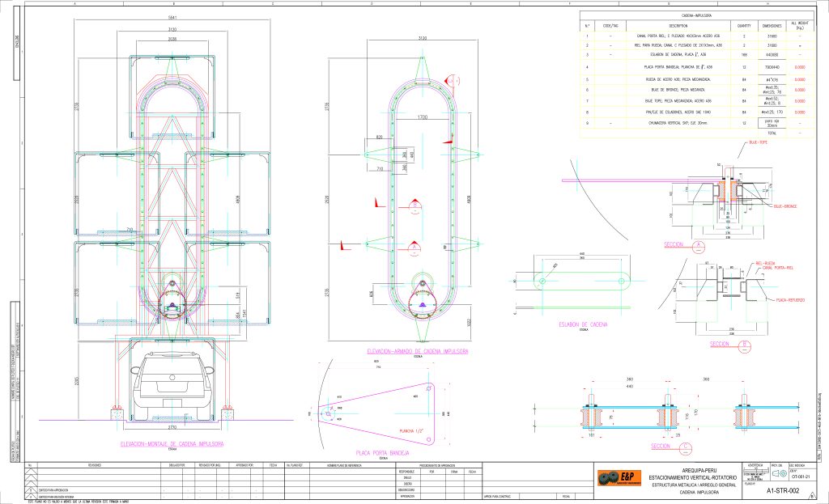The width and height of the screenshot is (829, 504).
Task: Click the BUJE-BRONCE callout label
Action: tap(785, 206)
